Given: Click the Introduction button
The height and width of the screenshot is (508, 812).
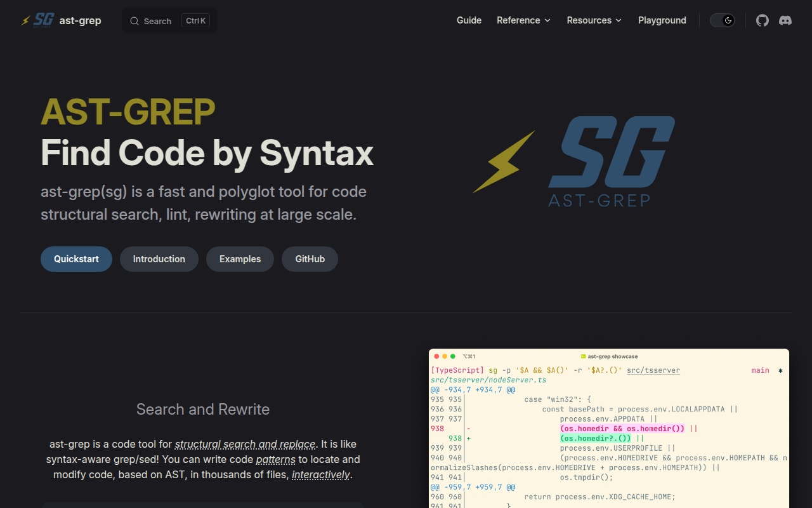Looking at the screenshot, I should 159,259.
